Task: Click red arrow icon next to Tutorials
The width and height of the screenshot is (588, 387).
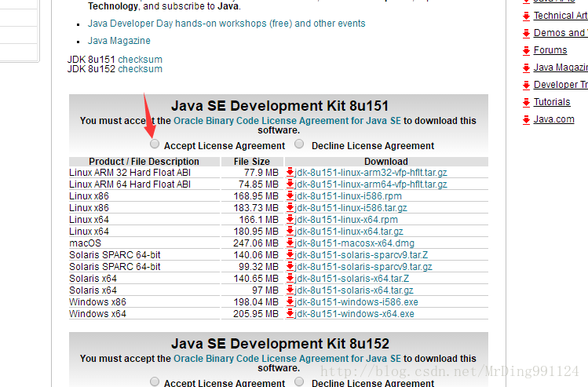Action: pyautogui.click(x=527, y=102)
